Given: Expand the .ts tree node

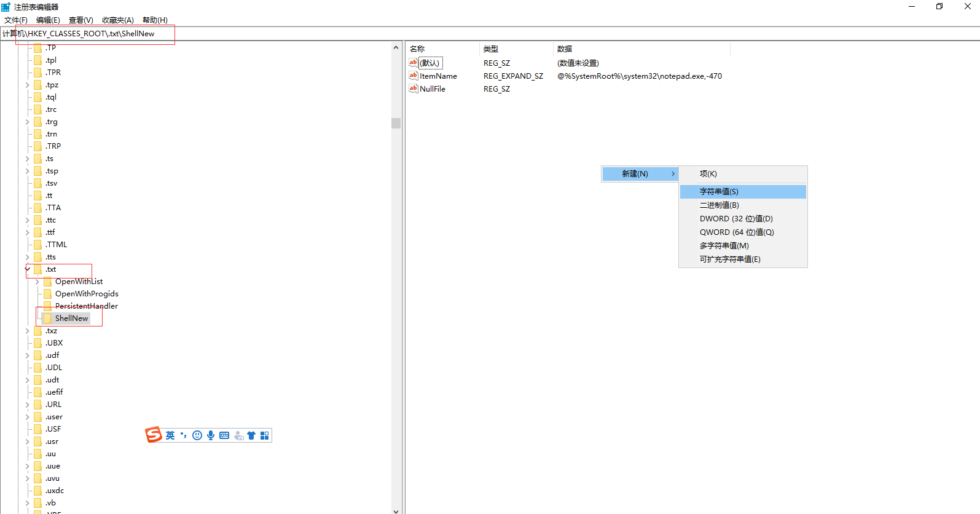Looking at the screenshot, I should tap(28, 158).
